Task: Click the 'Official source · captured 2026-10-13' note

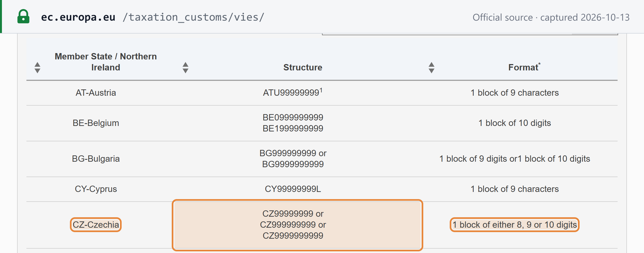Action: [551, 17]
